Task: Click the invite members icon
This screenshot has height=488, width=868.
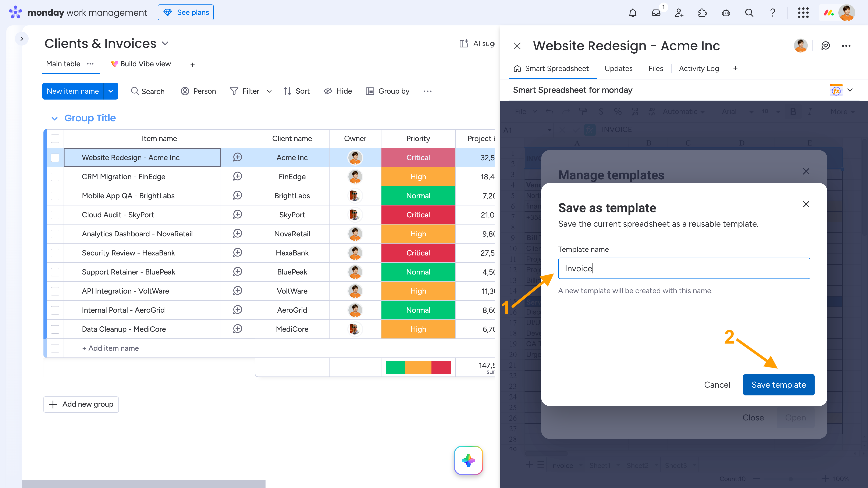Action: (679, 13)
